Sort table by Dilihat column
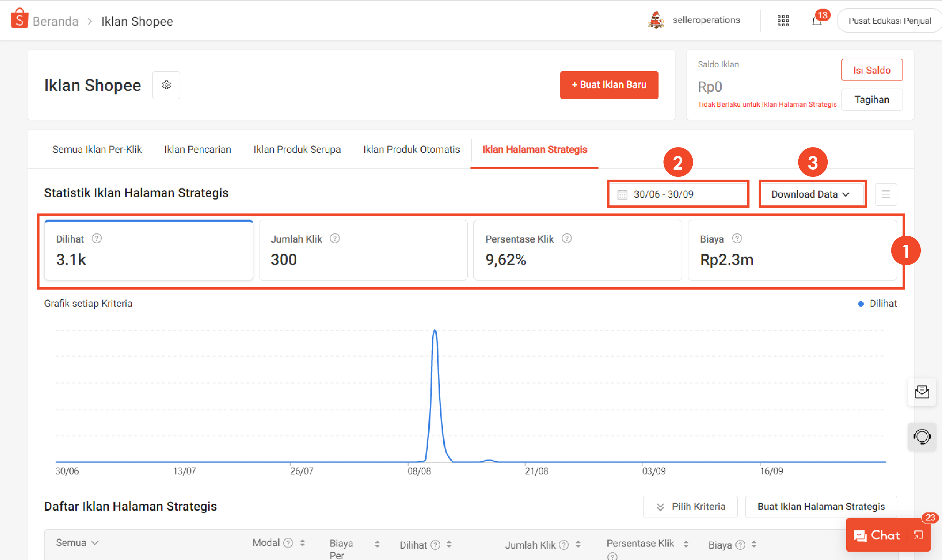942x560 pixels. point(449,544)
